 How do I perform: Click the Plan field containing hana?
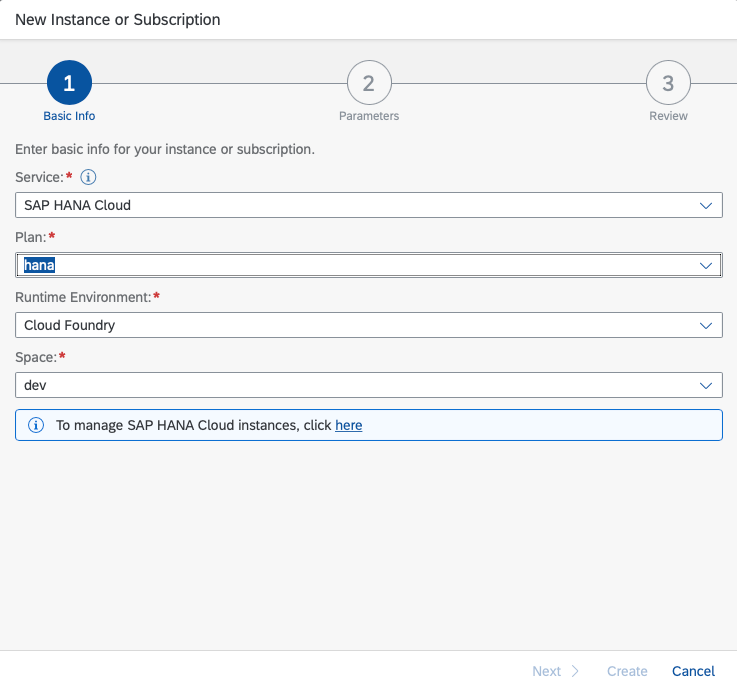368,265
